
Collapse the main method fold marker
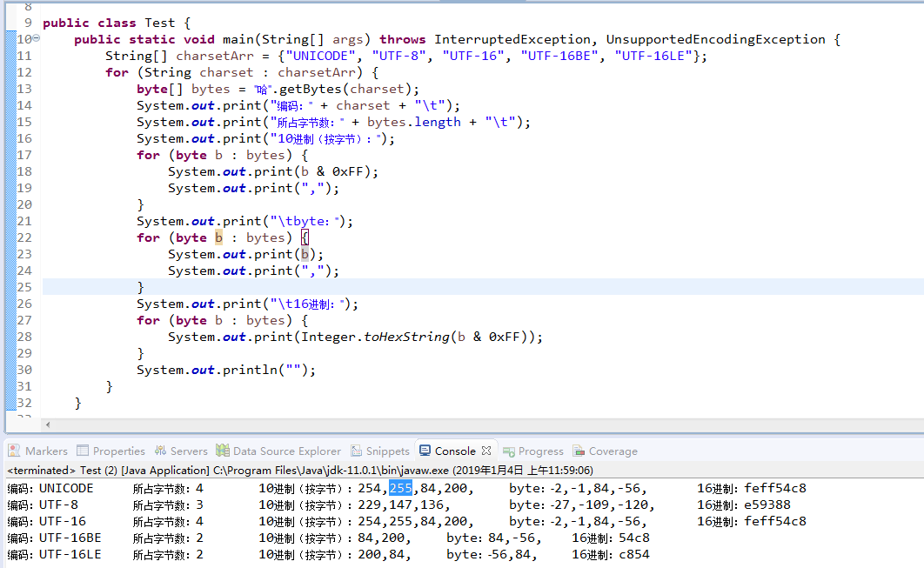click(37, 38)
